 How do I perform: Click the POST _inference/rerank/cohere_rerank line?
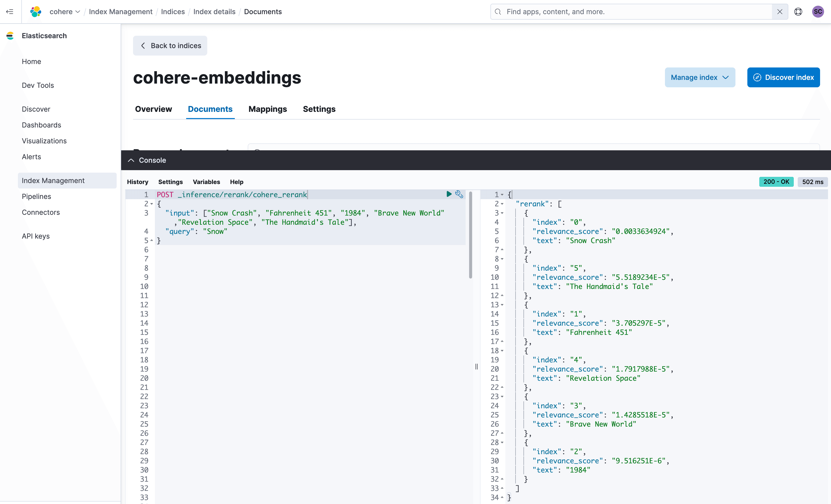232,195
